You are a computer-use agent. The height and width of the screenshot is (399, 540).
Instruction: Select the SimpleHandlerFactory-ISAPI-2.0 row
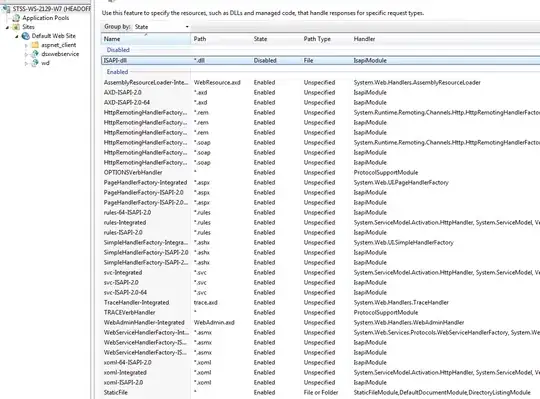pyautogui.click(x=321, y=252)
